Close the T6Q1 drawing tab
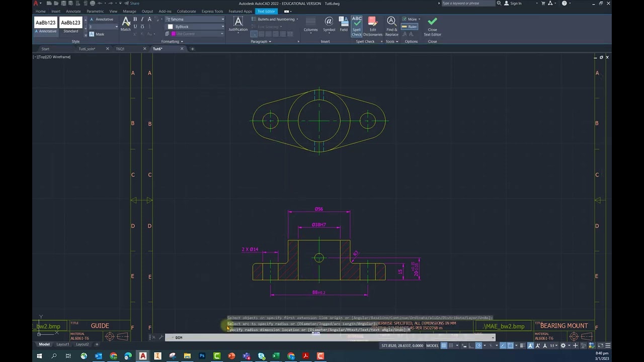 [144, 49]
